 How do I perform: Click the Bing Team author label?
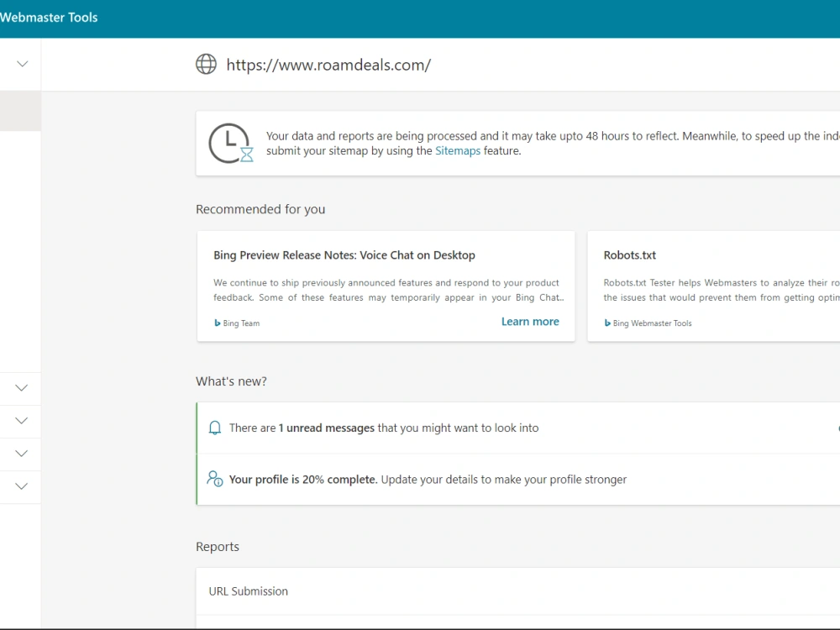point(241,323)
